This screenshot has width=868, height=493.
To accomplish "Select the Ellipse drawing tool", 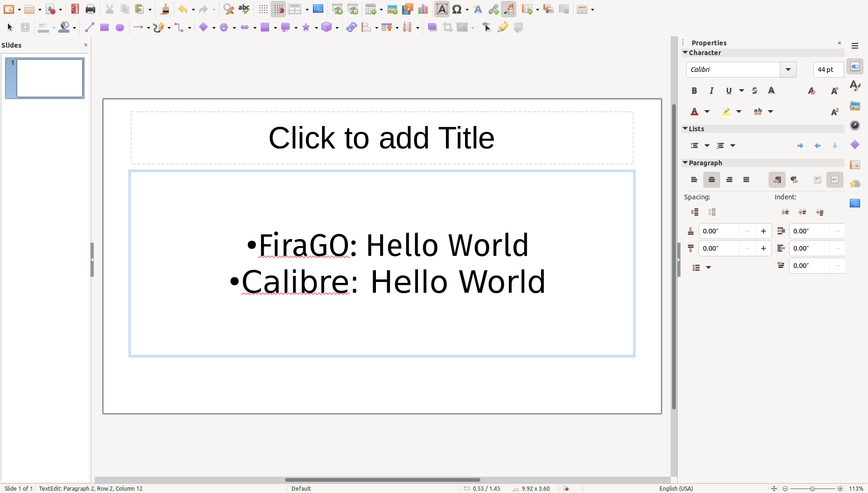I will pos(120,28).
